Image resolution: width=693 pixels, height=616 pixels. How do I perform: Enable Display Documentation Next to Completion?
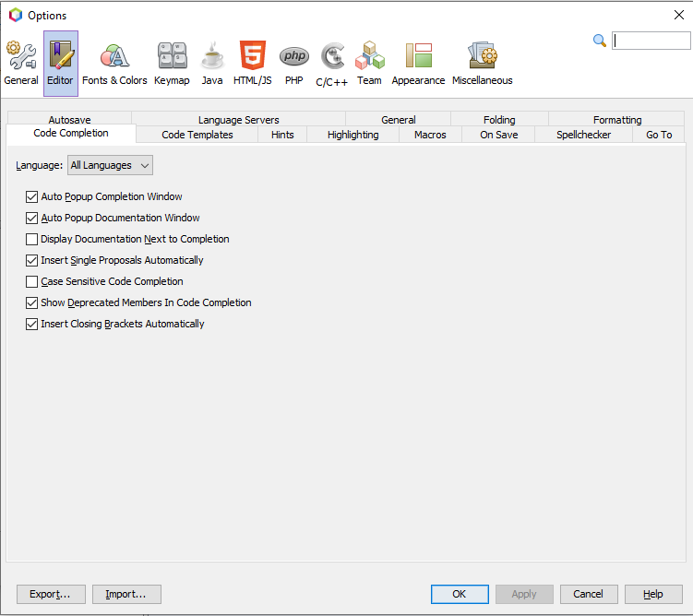tap(32, 239)
